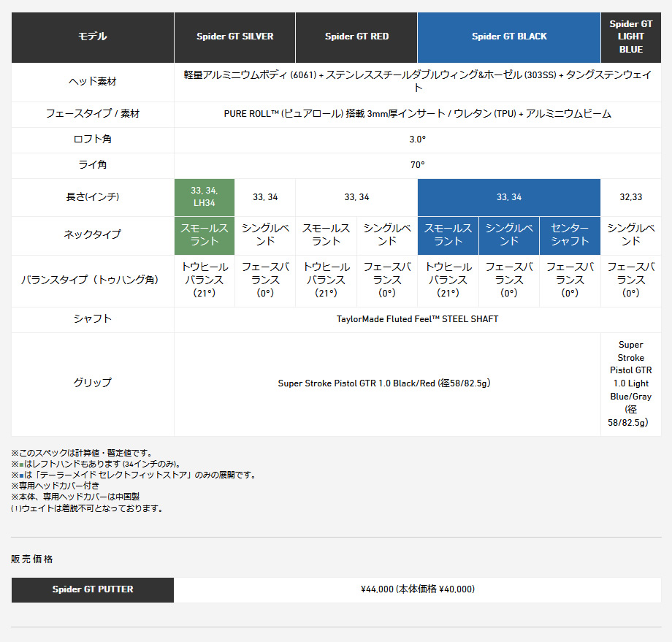
Task: Click the Light Blue/Gray grip cell
Action: click(631, 384)
